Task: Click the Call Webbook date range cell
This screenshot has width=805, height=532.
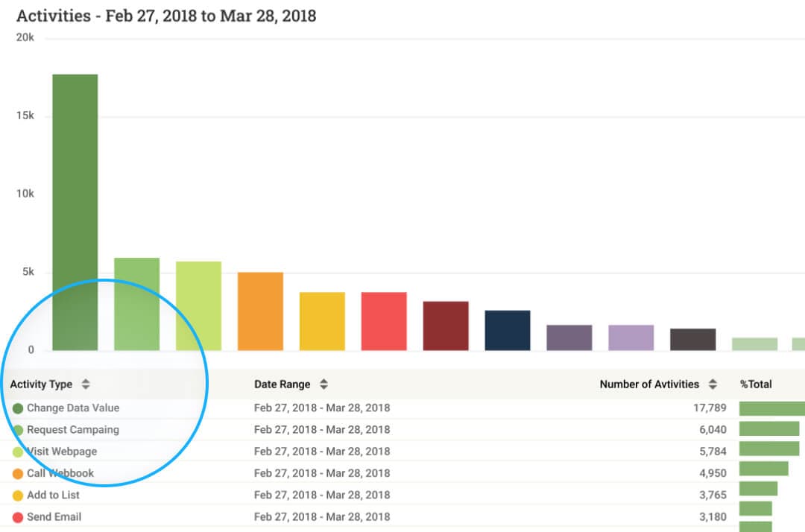Action: tap(321, 473)
